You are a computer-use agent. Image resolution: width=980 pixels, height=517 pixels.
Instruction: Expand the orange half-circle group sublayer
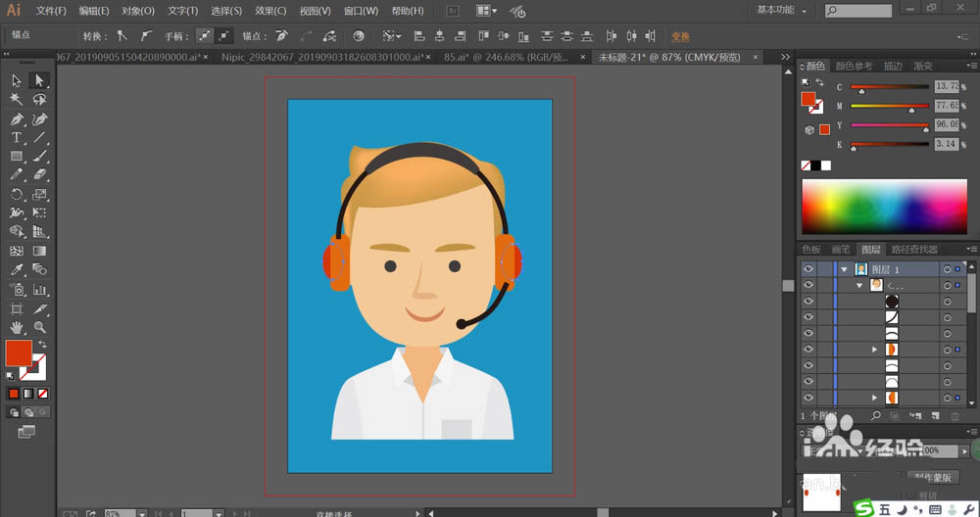pyautogui.click(x=874, y=350)
